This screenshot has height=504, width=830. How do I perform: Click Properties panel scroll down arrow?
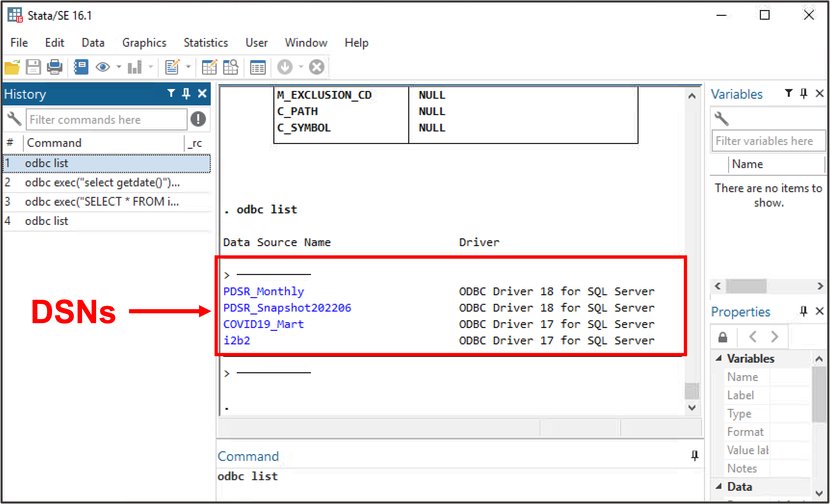819,493
